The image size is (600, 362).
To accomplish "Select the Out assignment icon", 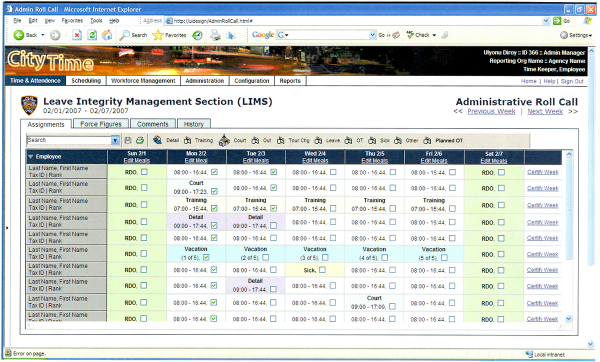I will pos(255,140).
